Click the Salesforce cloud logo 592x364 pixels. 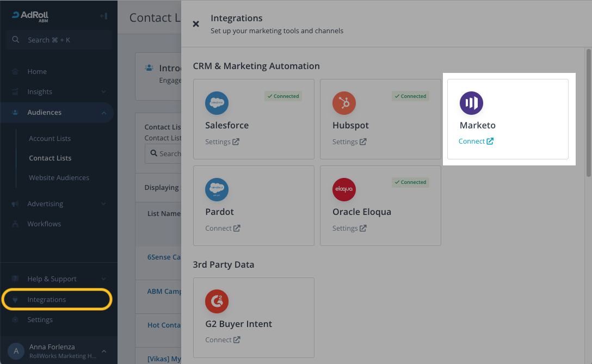click(x=217, y=103)
